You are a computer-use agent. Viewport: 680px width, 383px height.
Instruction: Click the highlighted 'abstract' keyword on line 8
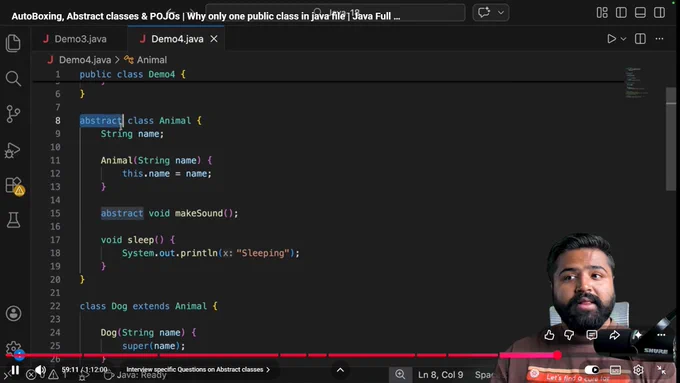101,121
